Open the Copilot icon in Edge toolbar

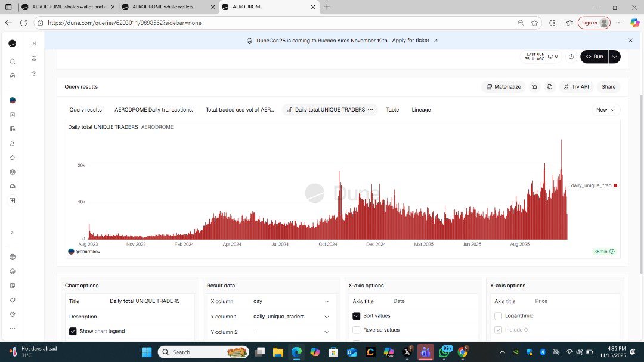click(634, 23)
